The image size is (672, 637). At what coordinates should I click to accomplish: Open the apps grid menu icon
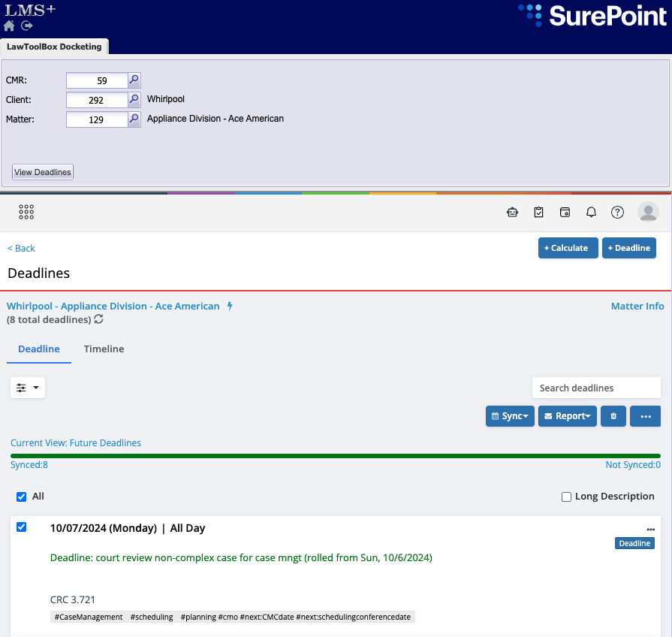coord(26,212)
